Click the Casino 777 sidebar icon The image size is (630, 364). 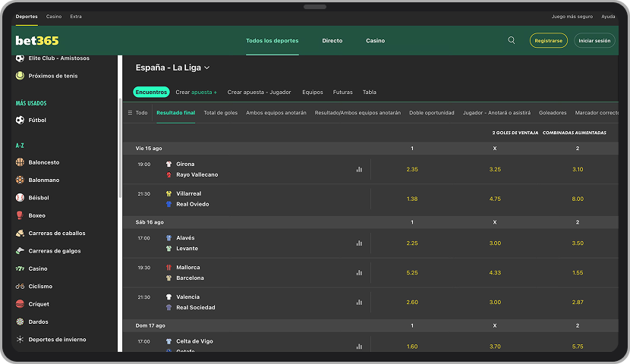pyautogui.click(x=20, y=268)
